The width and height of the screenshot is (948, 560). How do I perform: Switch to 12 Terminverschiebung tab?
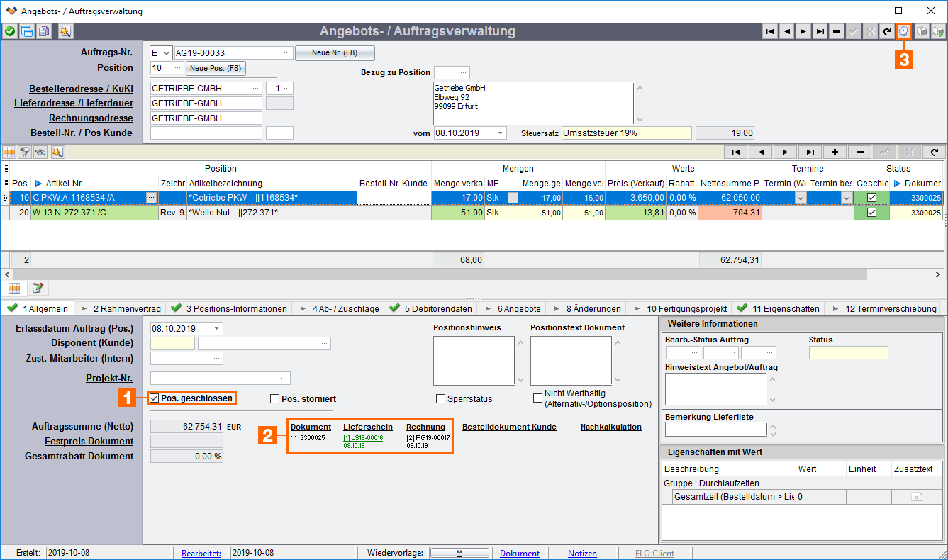point(883,308)
